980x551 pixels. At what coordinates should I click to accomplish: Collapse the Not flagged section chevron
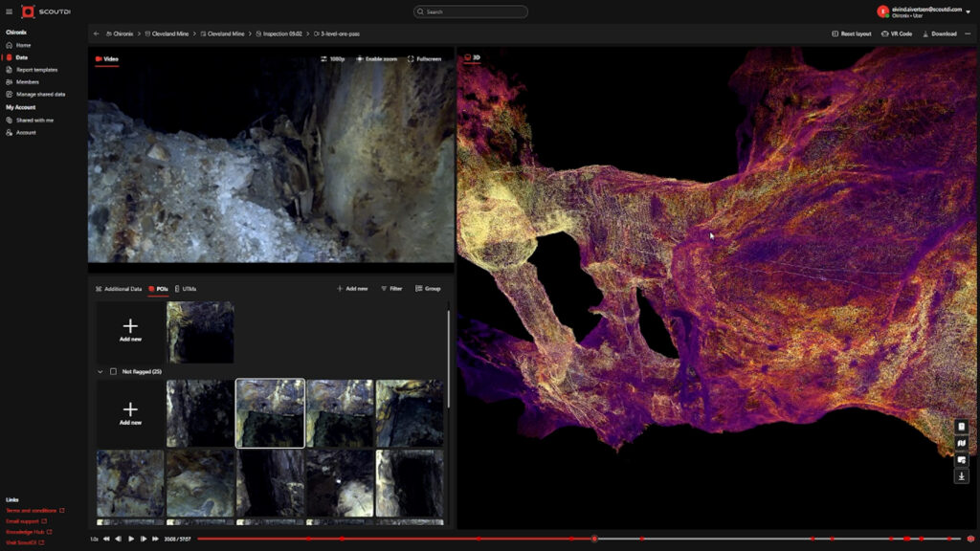[100, 371]
